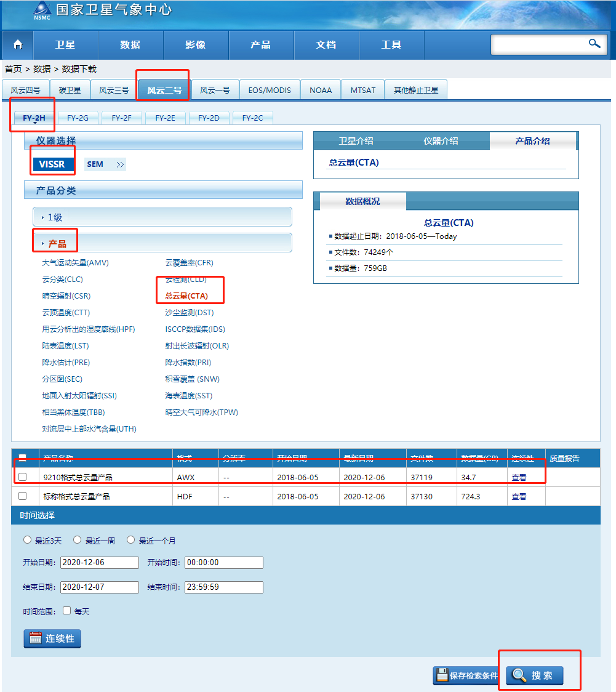This screenshot has width=616, height=692.
Task: Click 查看 in the HDF row
Action: click(519, 496)
